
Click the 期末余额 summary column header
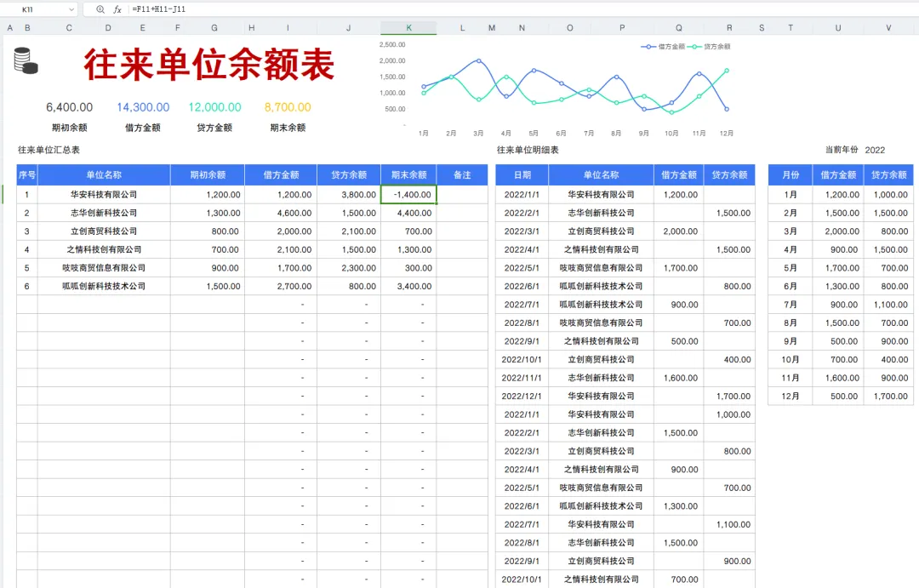pos(408,174)
